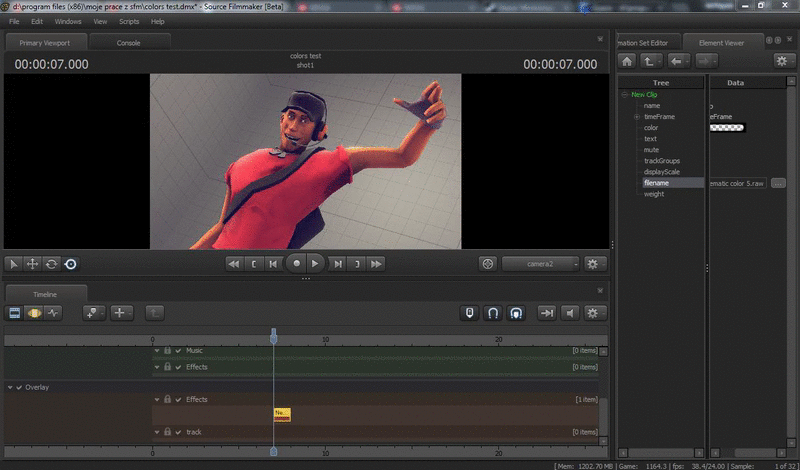Select the arrow selection tool in viewport
The width and height of the screenshot is (800, 470).
(14, 264)
